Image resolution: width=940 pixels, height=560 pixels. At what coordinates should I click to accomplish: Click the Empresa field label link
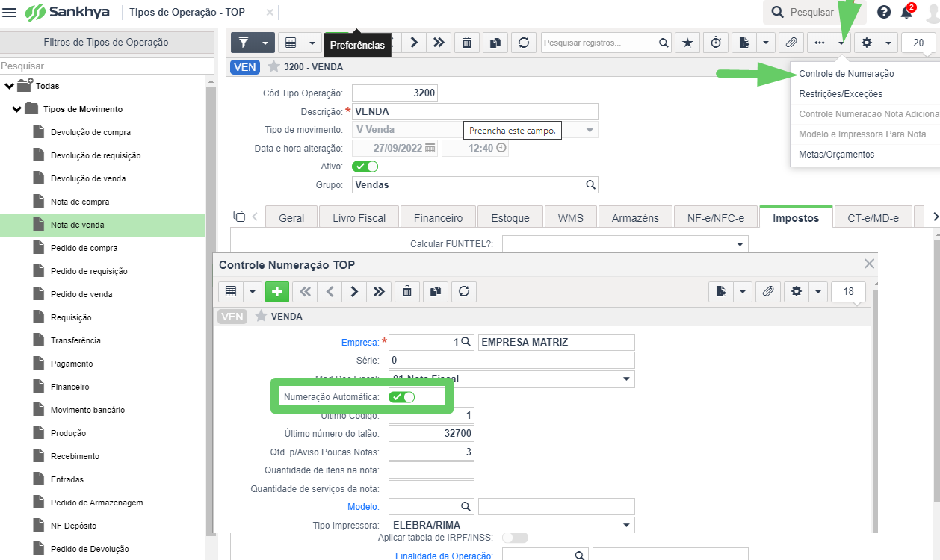(x=360, y=342)
